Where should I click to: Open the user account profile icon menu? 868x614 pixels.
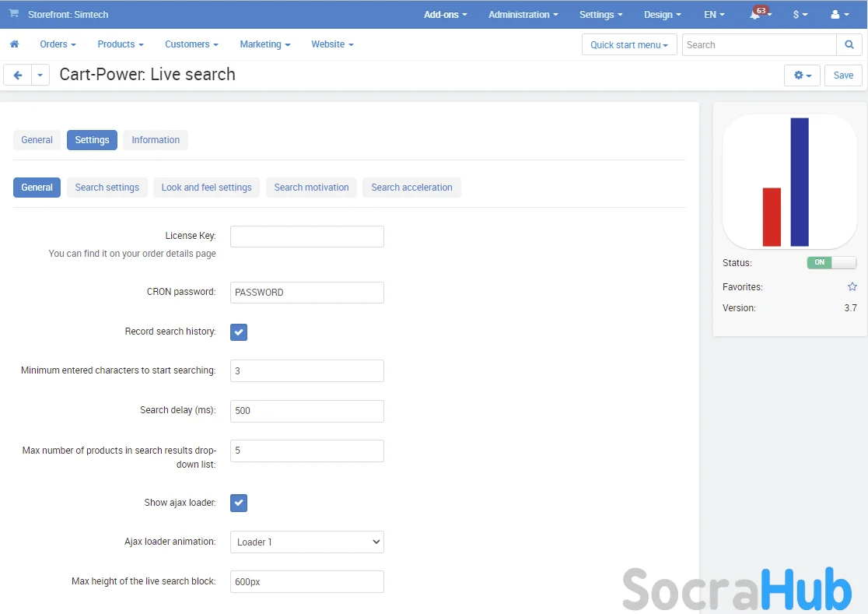[x=839, y=15]
